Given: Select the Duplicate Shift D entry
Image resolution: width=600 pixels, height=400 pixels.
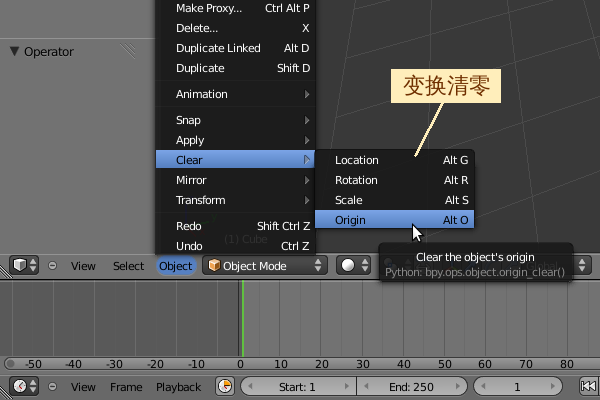Looking at the screenshot, I should [235, 68].
